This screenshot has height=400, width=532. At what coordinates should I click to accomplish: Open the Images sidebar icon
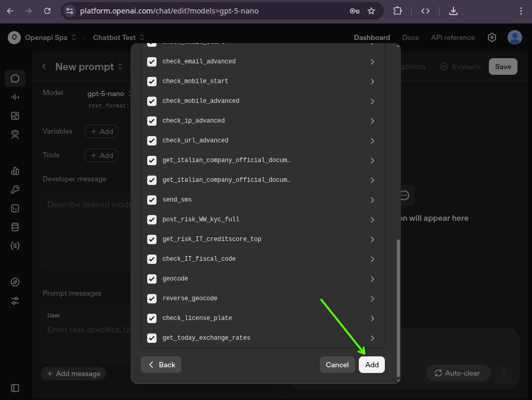[15, 116]
